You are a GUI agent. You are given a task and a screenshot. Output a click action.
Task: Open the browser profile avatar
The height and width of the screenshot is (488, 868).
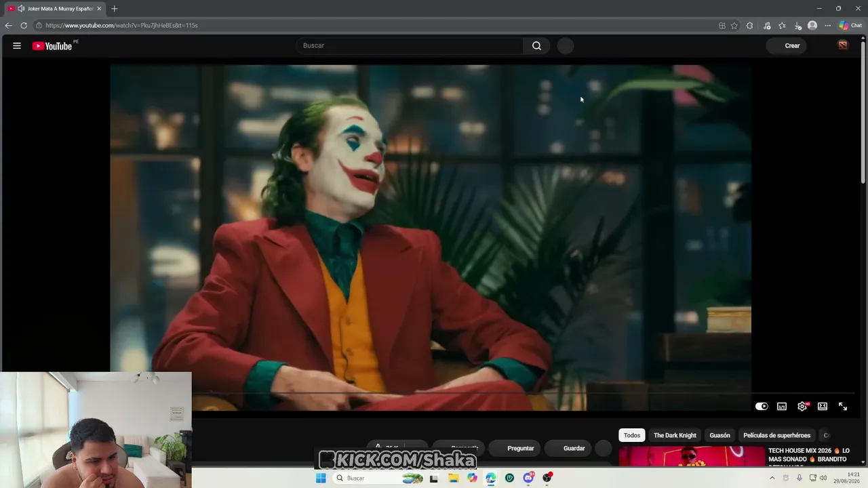pyautogui.click(x=812, y=26)
